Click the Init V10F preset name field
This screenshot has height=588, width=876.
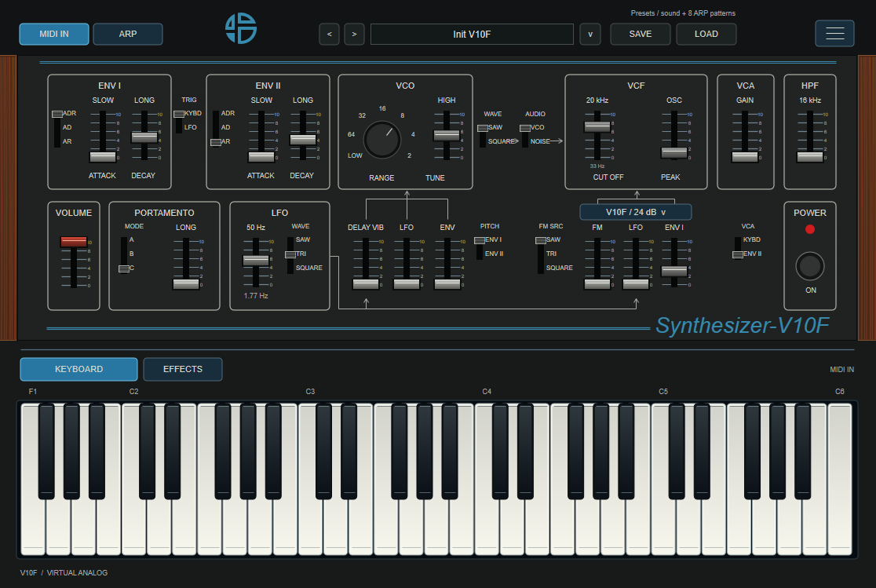pyautogui.click(x=472, y=34)
